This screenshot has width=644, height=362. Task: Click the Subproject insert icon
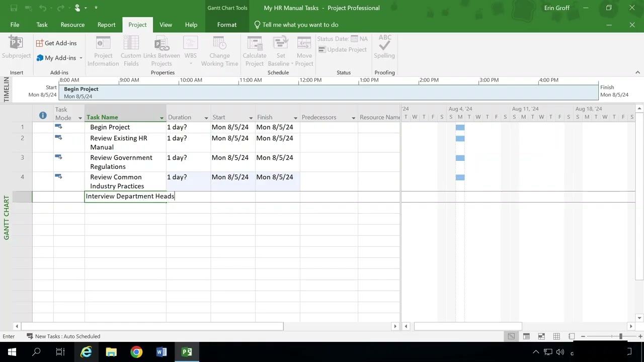pyautogui.click(x=16, y=48)
